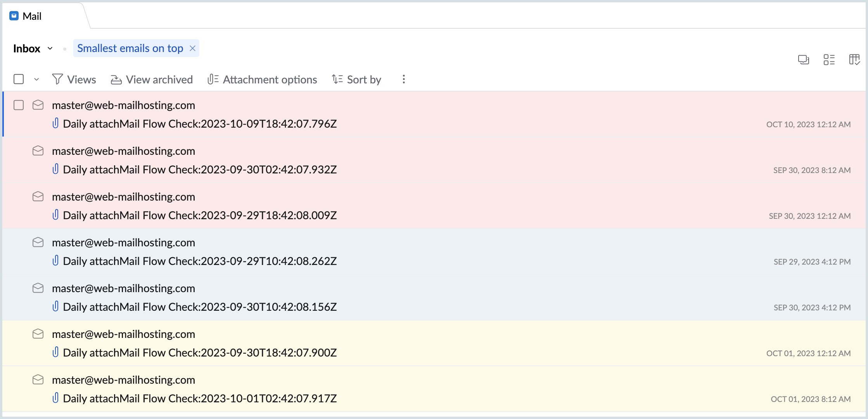Click attachment clip of 2023-09-30T10:42:08.156Z email
This screenshot has width=868, height=419.
pos(55,306)
